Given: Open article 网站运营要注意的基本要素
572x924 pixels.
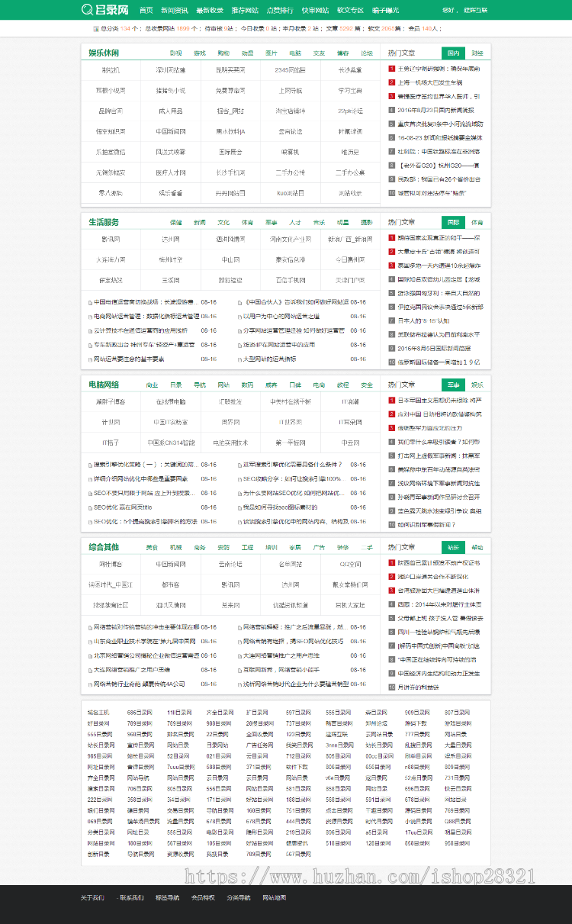Looking at the screenshot, I should pyautogui.click(x=129, y=359).
